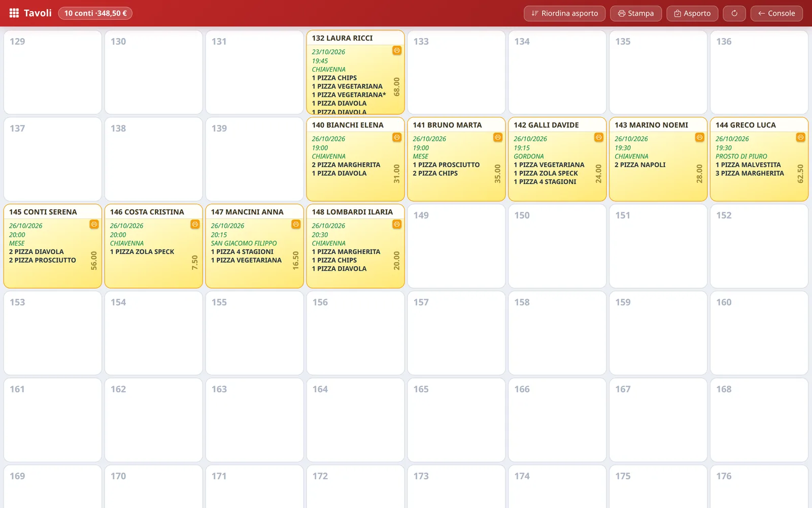This screenshot has height=508, width=812.
Task: Open empty table 168
Action: click(759, 420)
